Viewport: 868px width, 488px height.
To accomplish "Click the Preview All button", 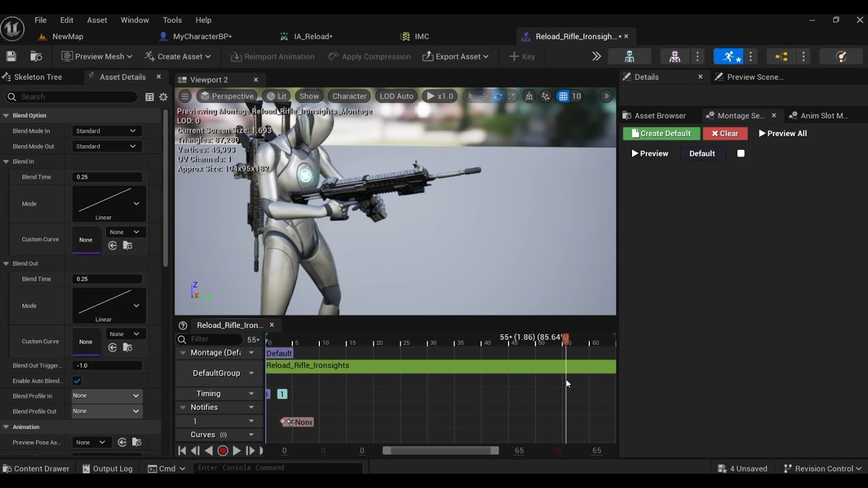I will tap(783, 134).
